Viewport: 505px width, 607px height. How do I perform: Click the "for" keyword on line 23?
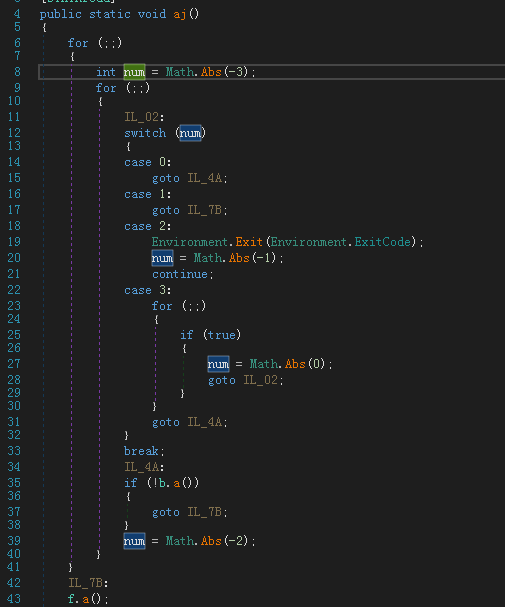pyautogui.click(x=162, y=306)
